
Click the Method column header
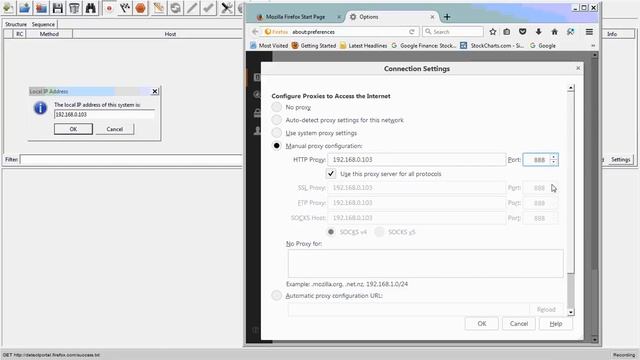pos(49,34)
